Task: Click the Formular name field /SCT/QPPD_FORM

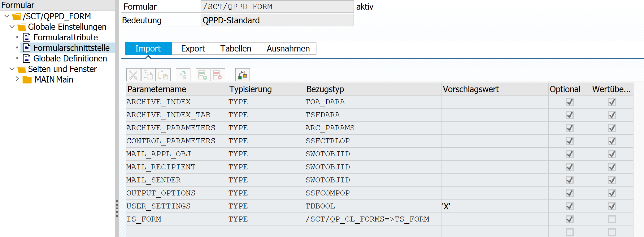Action: [x=277, y=7]
